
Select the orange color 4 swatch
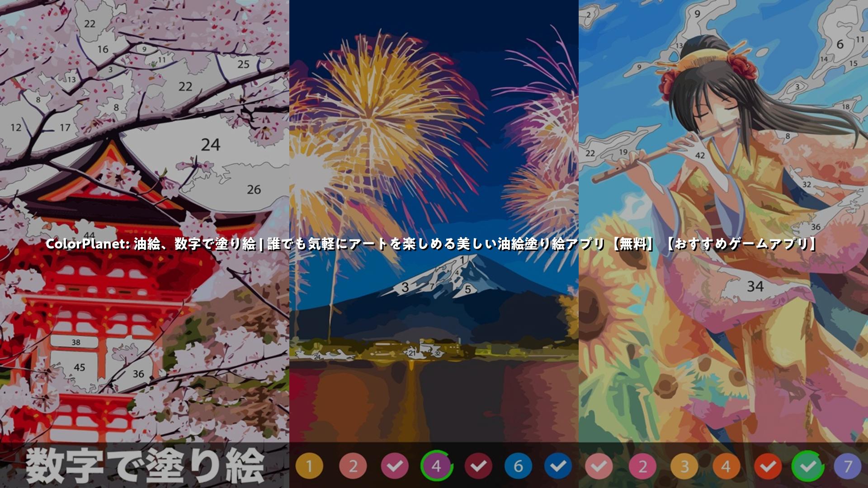(726, 466)
